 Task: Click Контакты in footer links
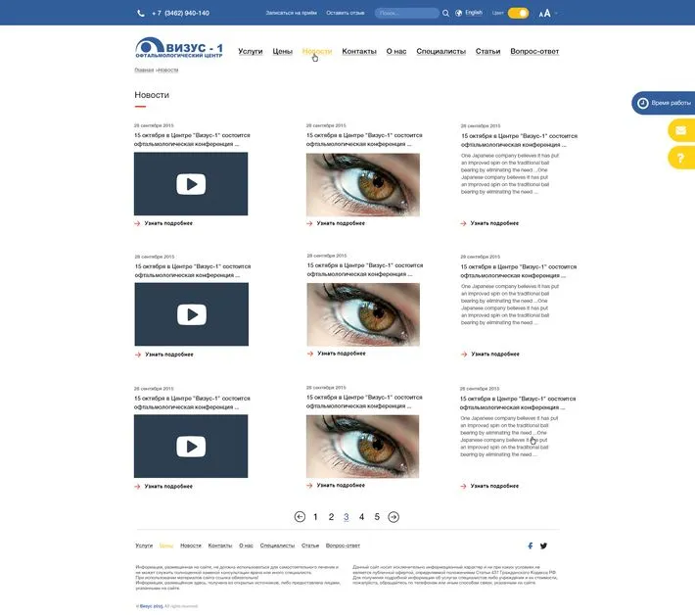pos(220,545)
